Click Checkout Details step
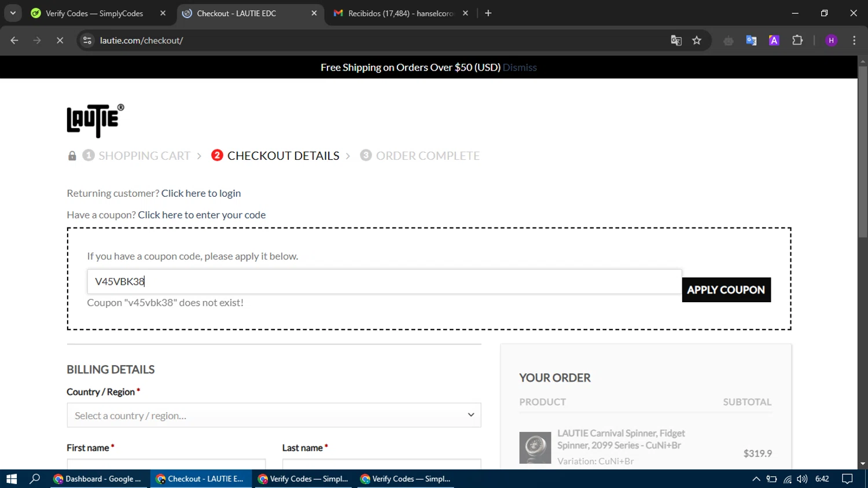 pos(283,156)
